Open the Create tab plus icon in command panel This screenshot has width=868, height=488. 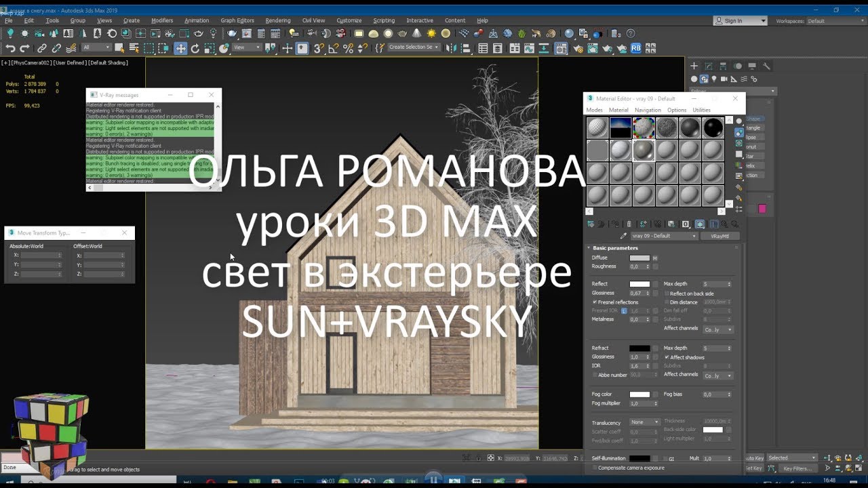click(694, 66)
